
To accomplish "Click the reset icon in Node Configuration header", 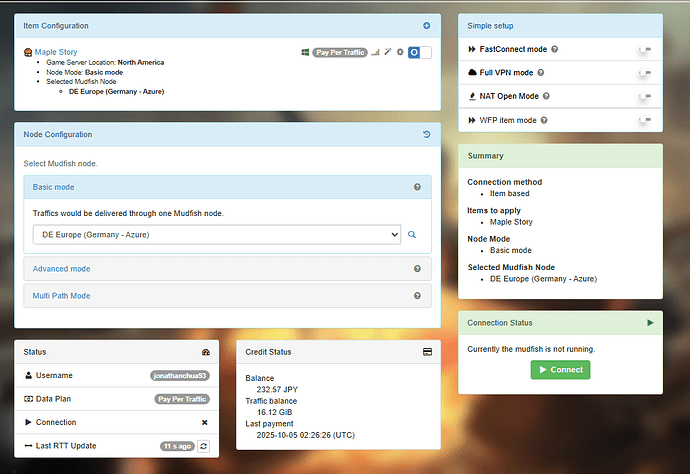I will (427, 134).
